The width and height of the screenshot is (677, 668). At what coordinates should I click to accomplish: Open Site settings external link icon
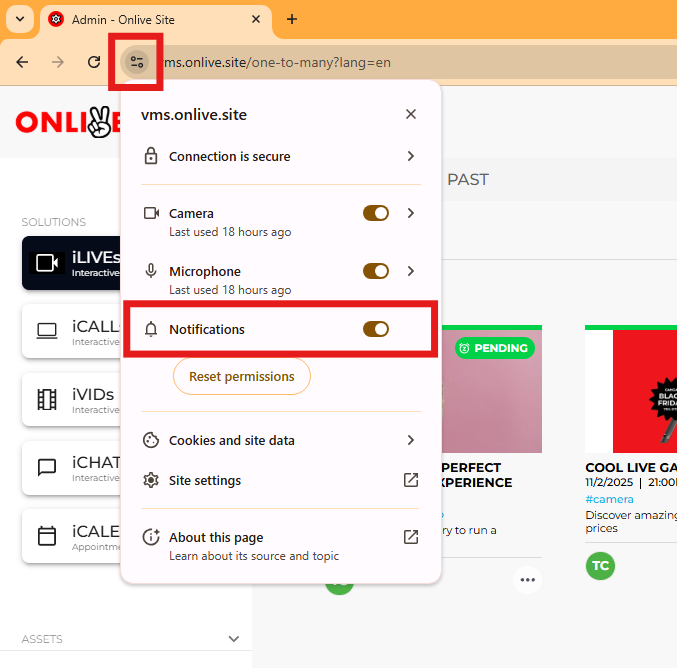[x=411, y=480]
